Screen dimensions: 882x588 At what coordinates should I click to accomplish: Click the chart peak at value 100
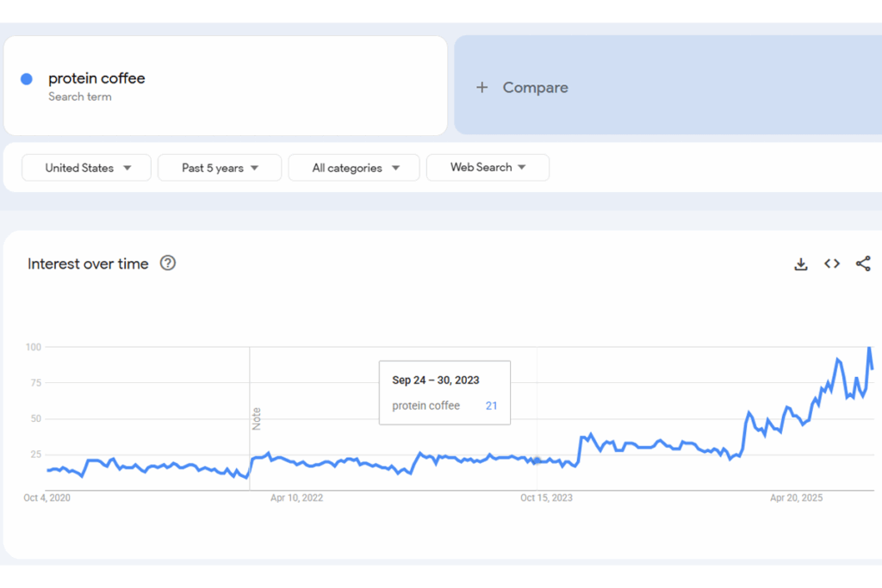pyautogui.click(x=869, y=348)
